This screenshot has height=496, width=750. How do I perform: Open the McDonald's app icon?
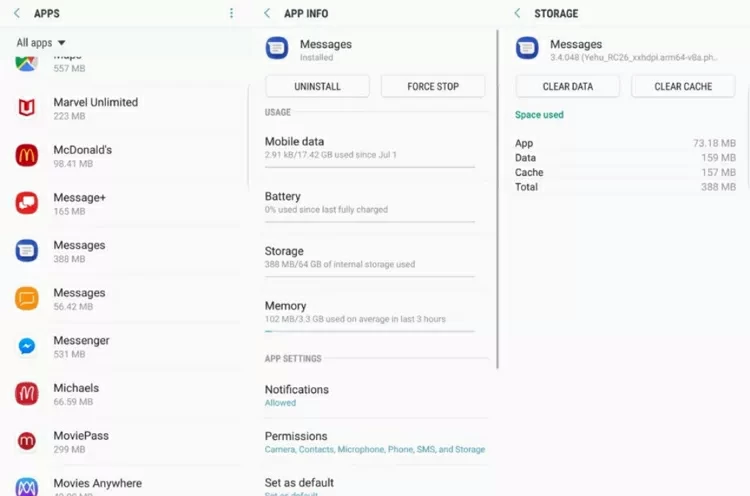point(27,155)
